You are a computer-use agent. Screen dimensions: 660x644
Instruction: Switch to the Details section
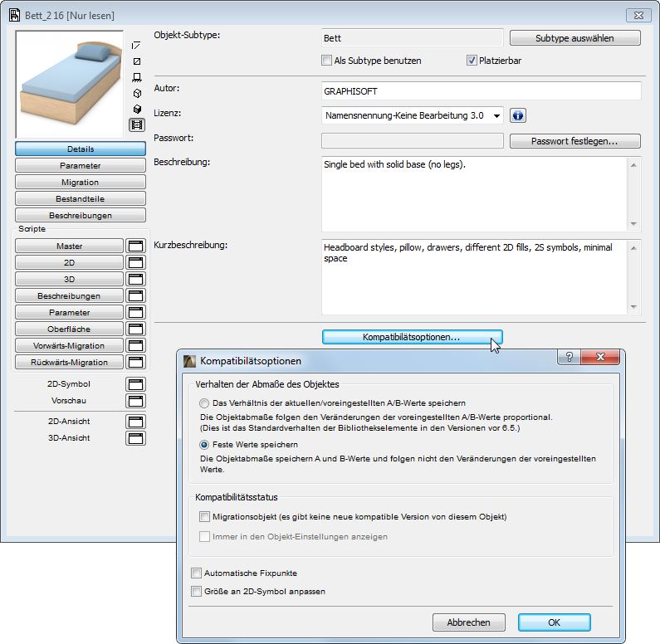(81, 149)
